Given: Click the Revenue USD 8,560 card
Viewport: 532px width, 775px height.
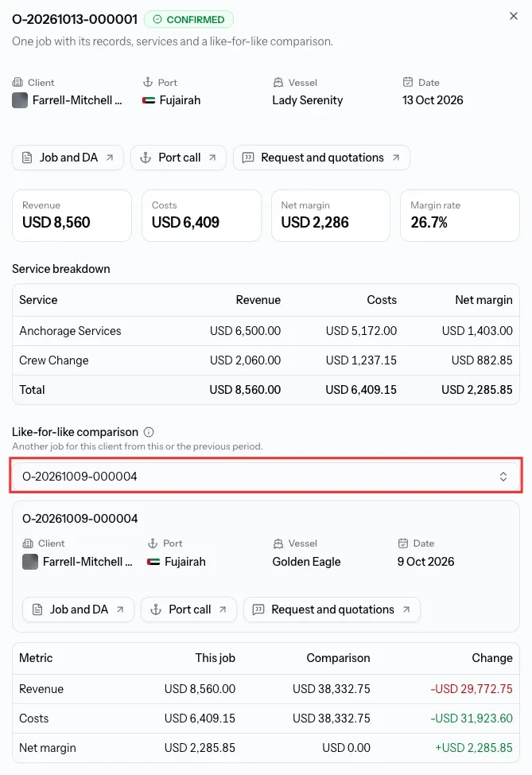Looking at the screenshot, I should [72, 216].
